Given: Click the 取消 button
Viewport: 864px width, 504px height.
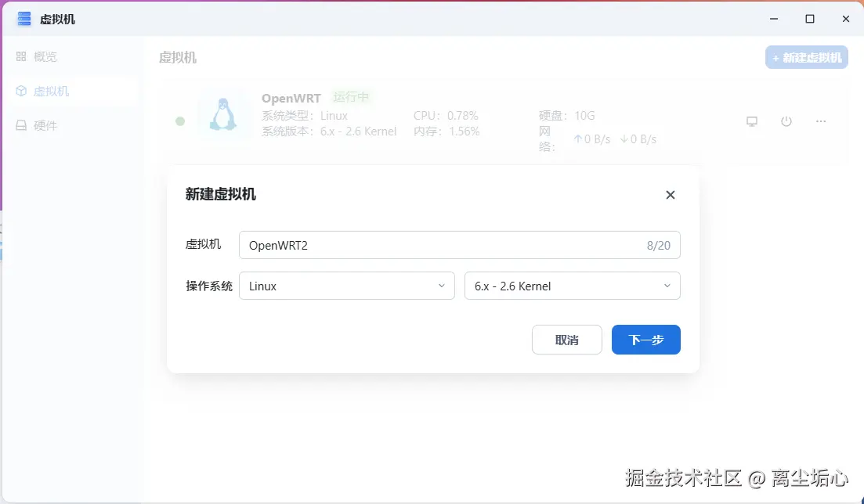Looking at the screenshot, I should [x=567, y=340].
